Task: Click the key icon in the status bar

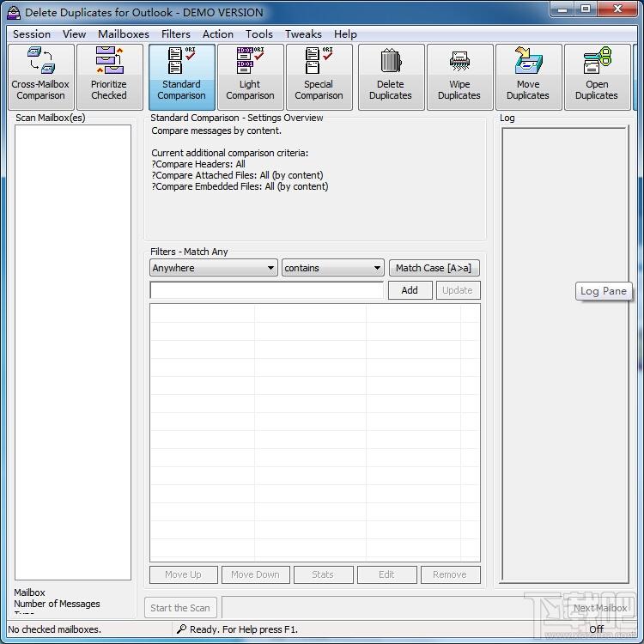Action: click(181, 629)
